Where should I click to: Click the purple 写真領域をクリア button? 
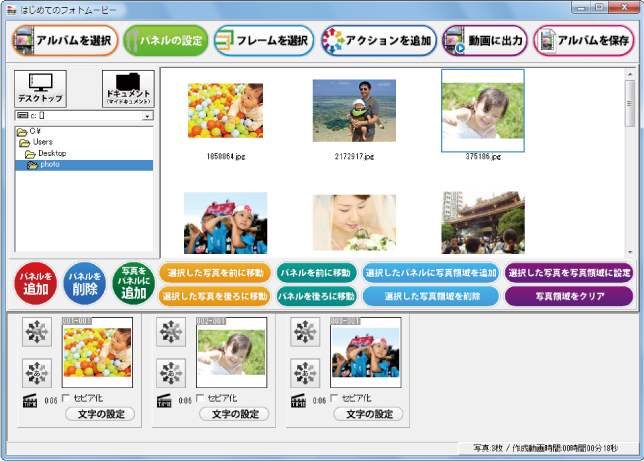tap(569, 296)
